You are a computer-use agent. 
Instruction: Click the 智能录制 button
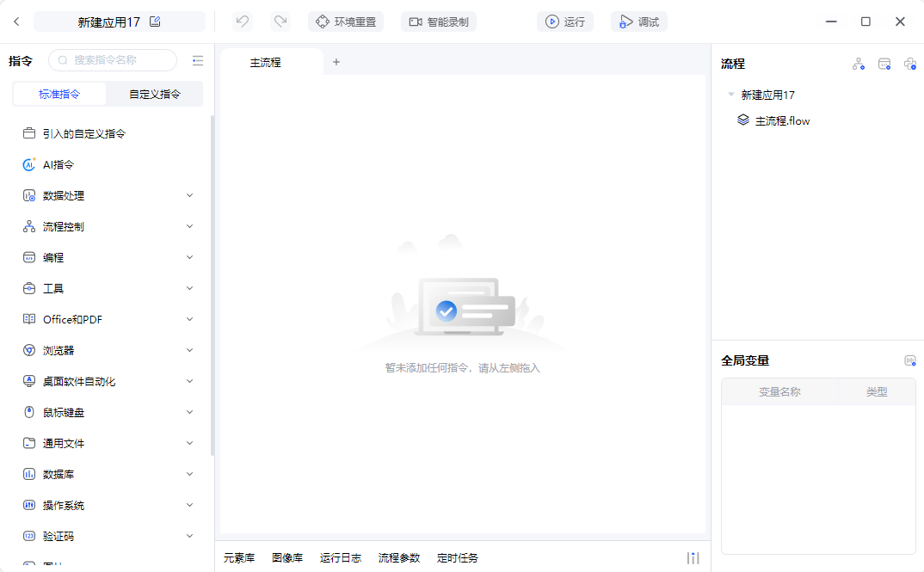point(439,22)
